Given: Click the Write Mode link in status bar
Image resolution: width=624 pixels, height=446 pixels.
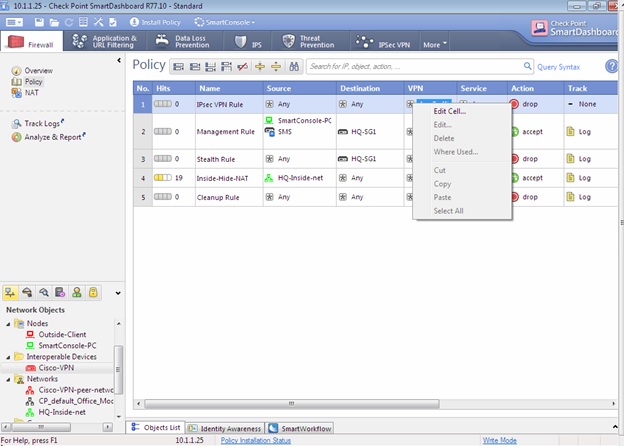Looking at the screenshot, I should (500, 440).
